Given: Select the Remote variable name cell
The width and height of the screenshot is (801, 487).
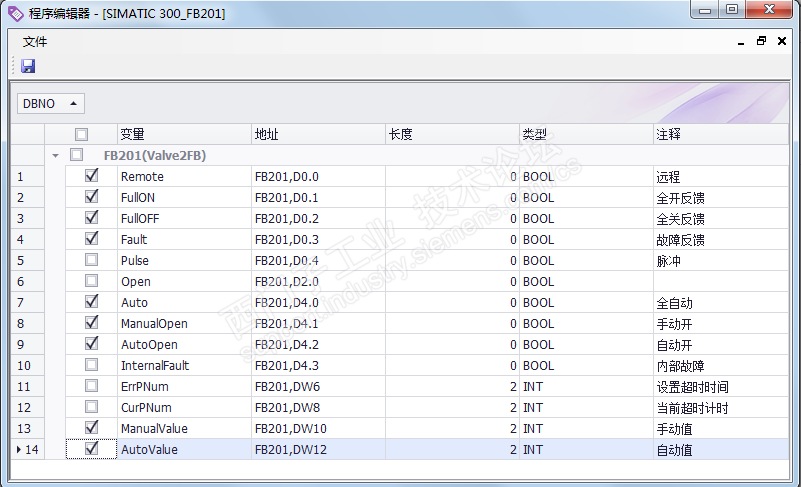Looking at the screenshot, I should coord(184,177).
